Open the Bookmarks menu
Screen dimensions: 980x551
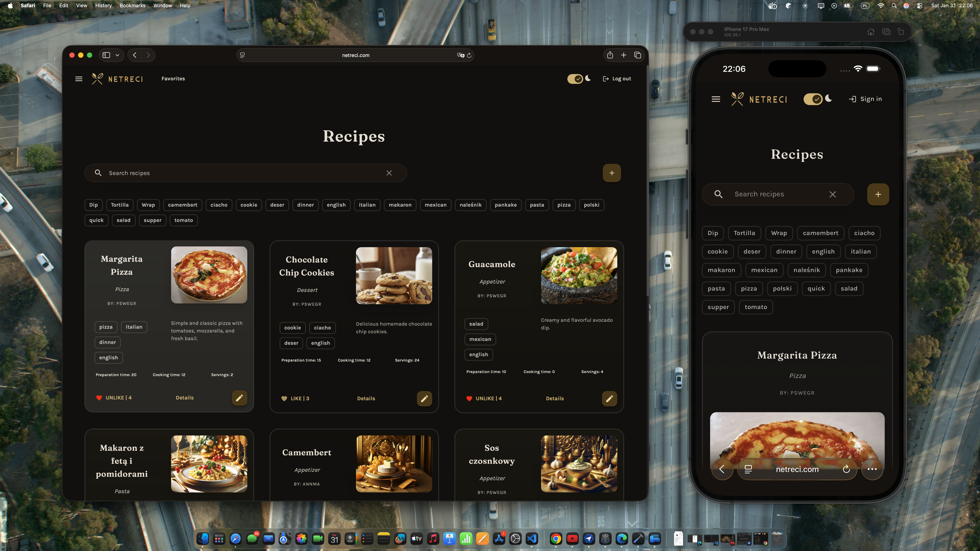pos(132,5)
